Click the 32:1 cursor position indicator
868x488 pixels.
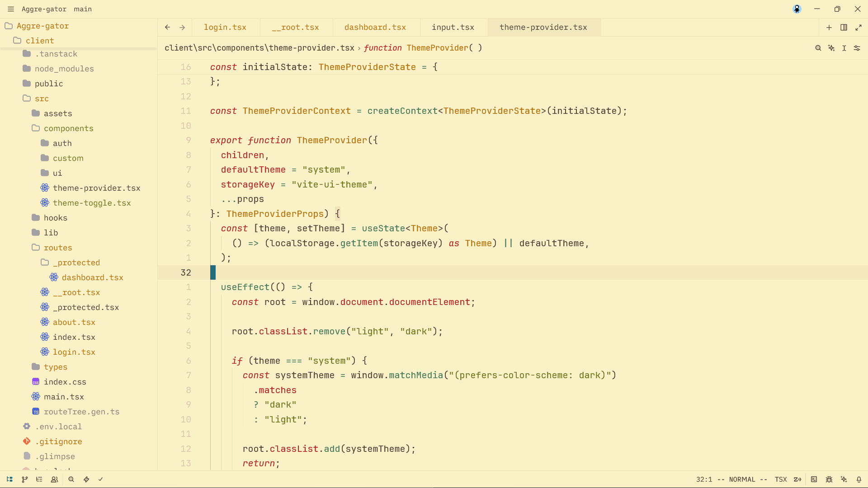click(x=704, y=479)
